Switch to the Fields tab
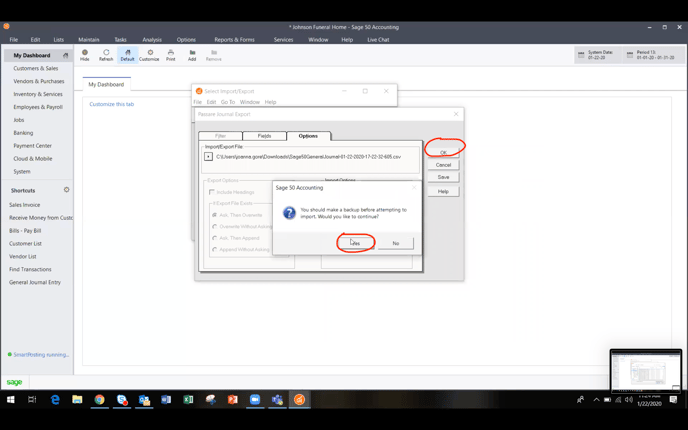Viewport: 688px width, 430px height. 264,136
